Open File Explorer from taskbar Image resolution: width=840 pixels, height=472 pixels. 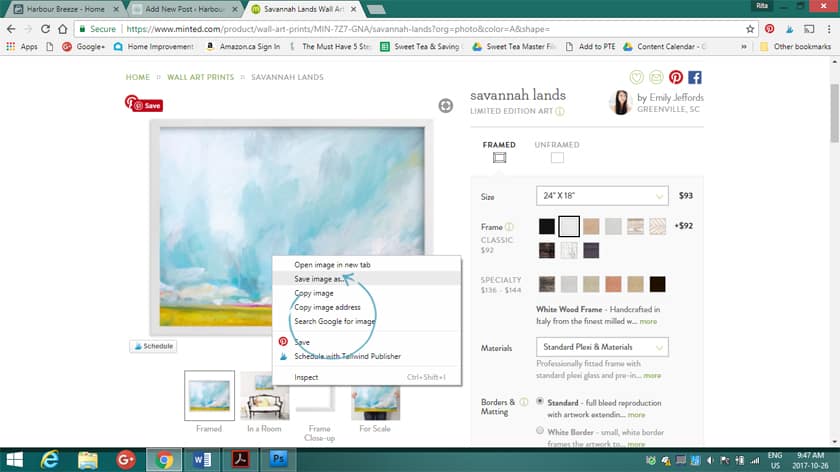pyautogui.click(x=88, y=460)
